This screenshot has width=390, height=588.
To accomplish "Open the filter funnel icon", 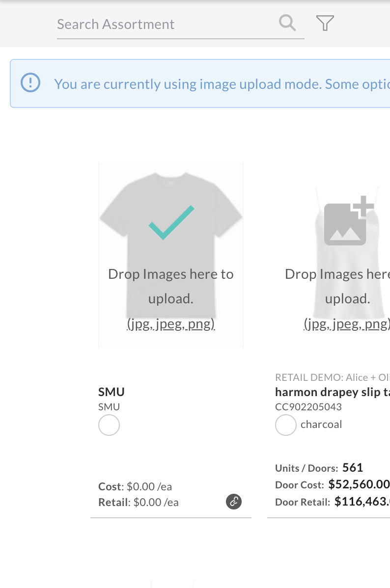I will 325,23.
